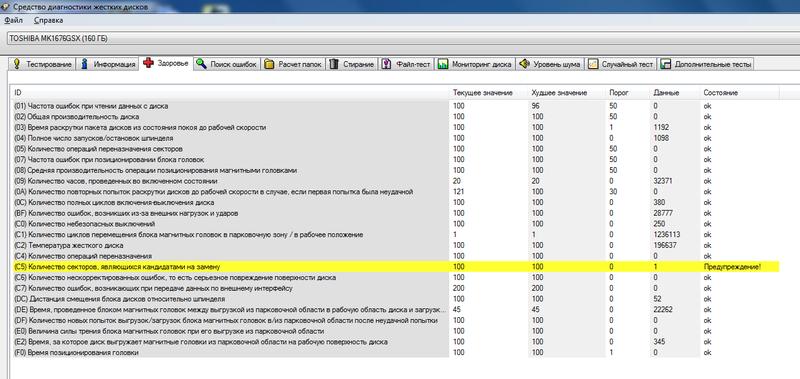800x379 pixels.
Task: Sort by the ID column header
Action: point(230,93)
